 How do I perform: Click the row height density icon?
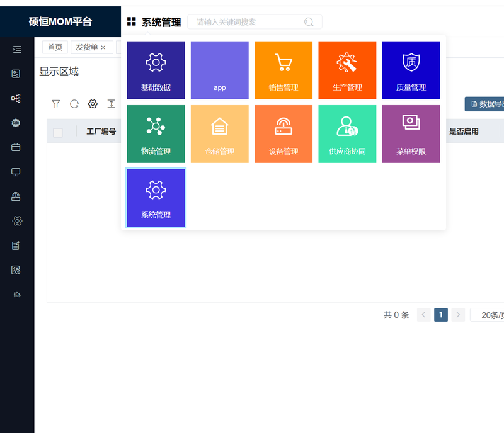pyautogui.click(x=112, y=104)
